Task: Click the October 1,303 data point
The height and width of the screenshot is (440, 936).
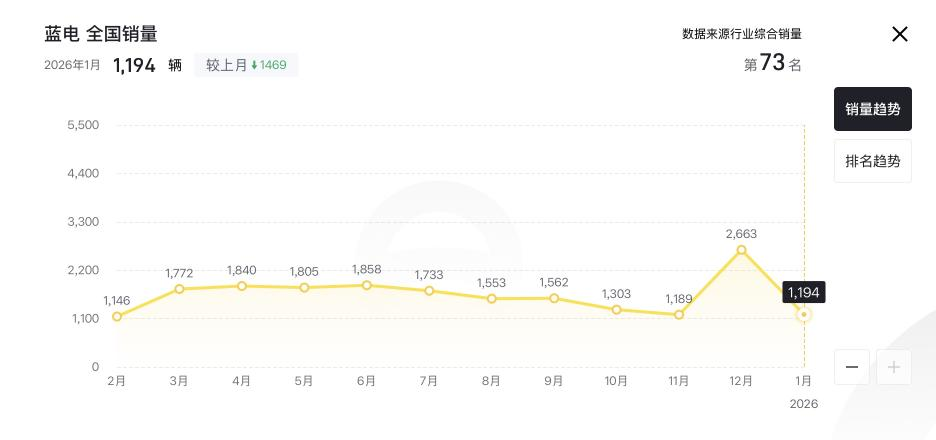Action: [x=616, y=310]
